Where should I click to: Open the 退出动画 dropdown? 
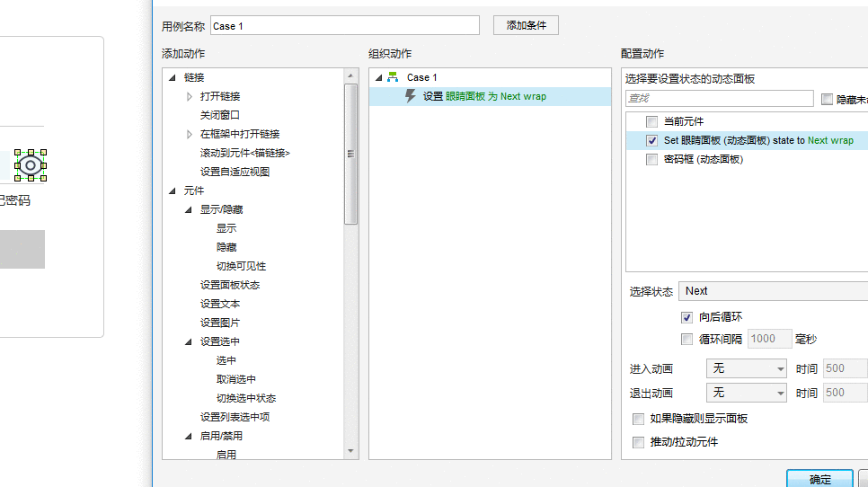[746, 393]
